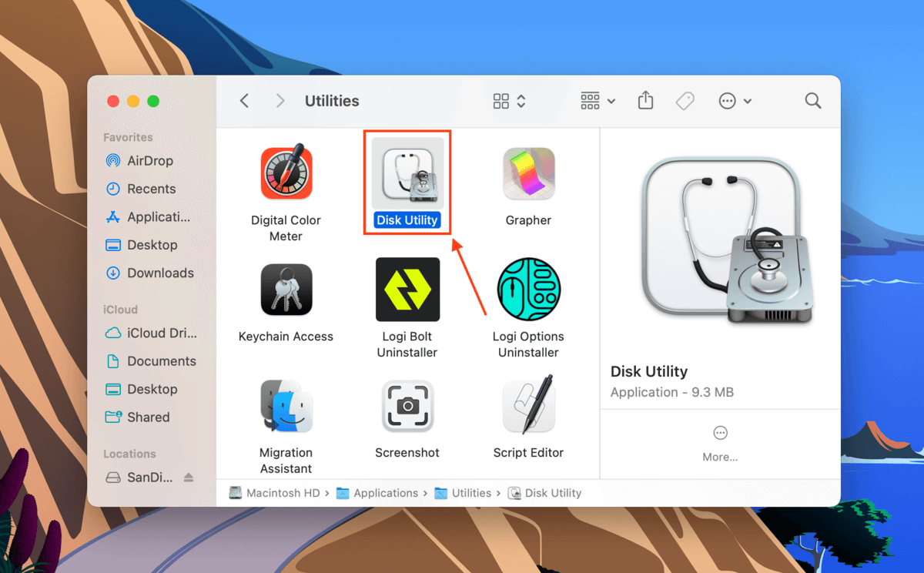The height and width of the screenshot is (573, 924).
Task: Zoom the window with green button
Action: pos(153,101)
